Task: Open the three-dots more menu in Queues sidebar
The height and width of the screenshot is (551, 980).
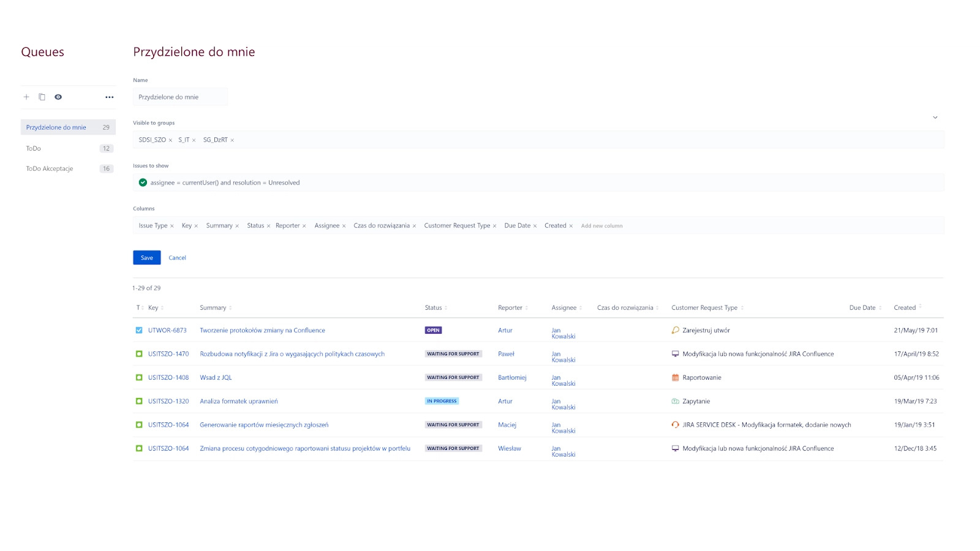Action: pyautogui.click(x=109, y=97)
